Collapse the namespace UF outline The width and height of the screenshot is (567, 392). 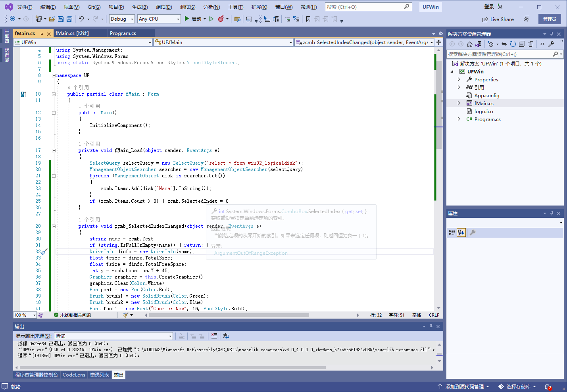[54, 75]
